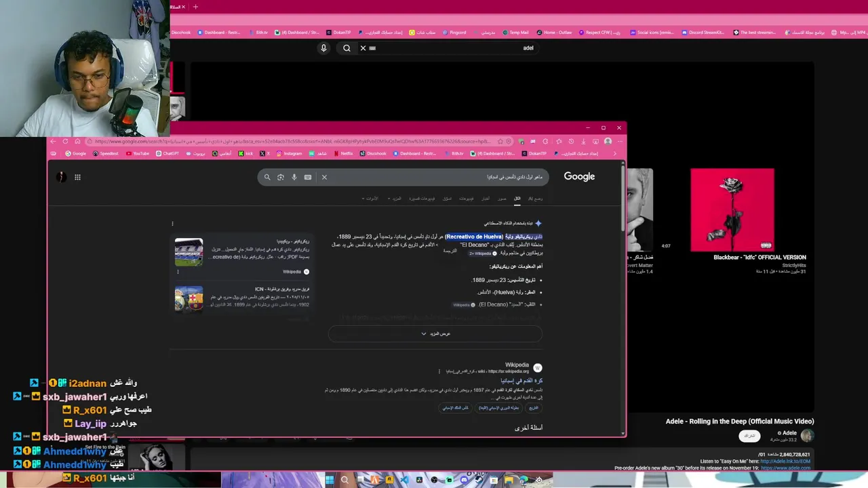Open Google Lens image search icon
This screenshot has height=488, width=868.
pos(280,177)
